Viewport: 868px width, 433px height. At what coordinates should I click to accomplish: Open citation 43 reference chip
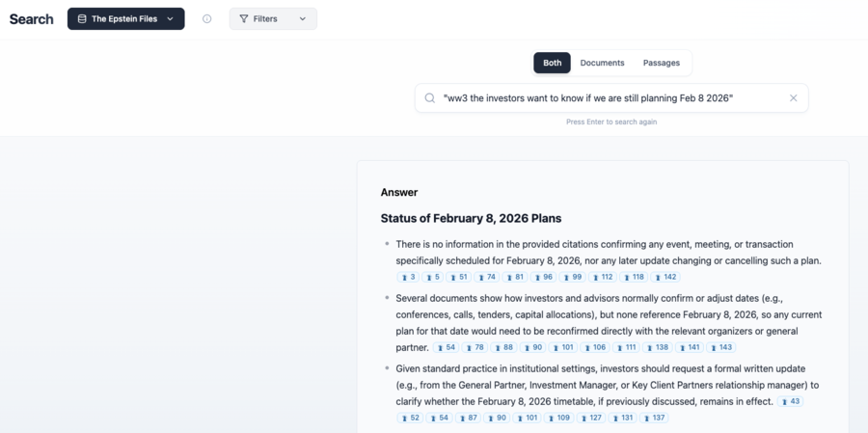[x=791, y=401]
